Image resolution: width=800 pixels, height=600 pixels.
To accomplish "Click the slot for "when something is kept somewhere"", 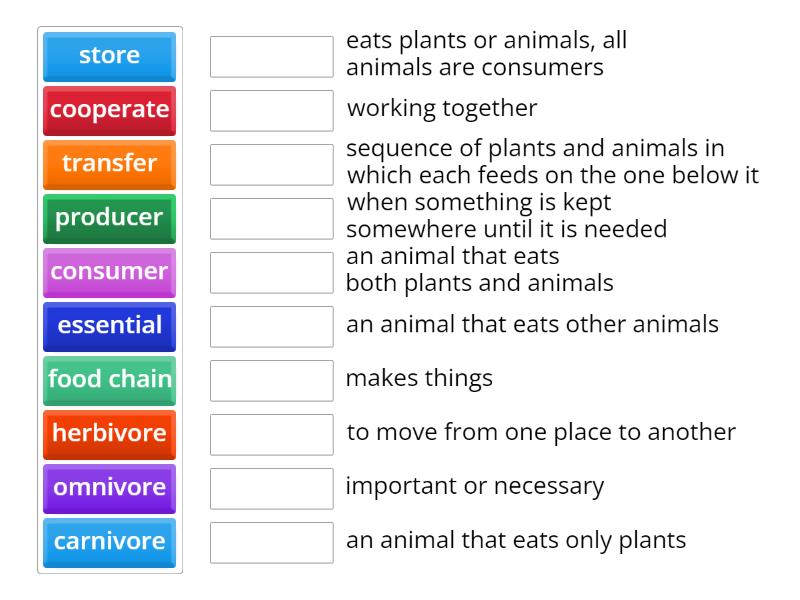I will point(271,218).
